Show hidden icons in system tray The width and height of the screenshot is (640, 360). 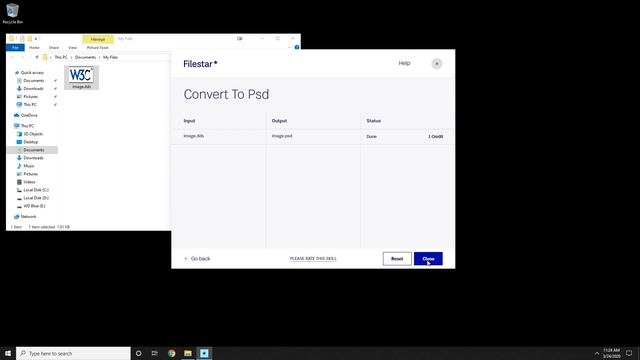(x=597, y=353)
